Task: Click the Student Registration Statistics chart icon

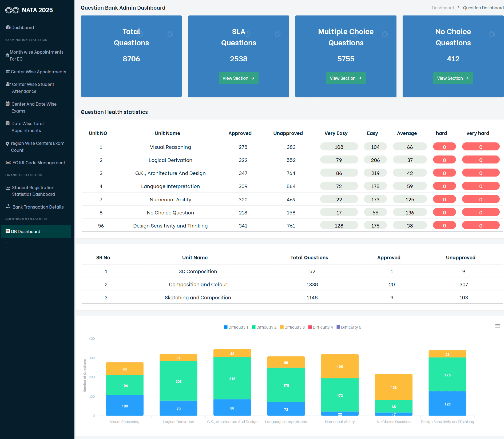Action: [x=8, y=188]
